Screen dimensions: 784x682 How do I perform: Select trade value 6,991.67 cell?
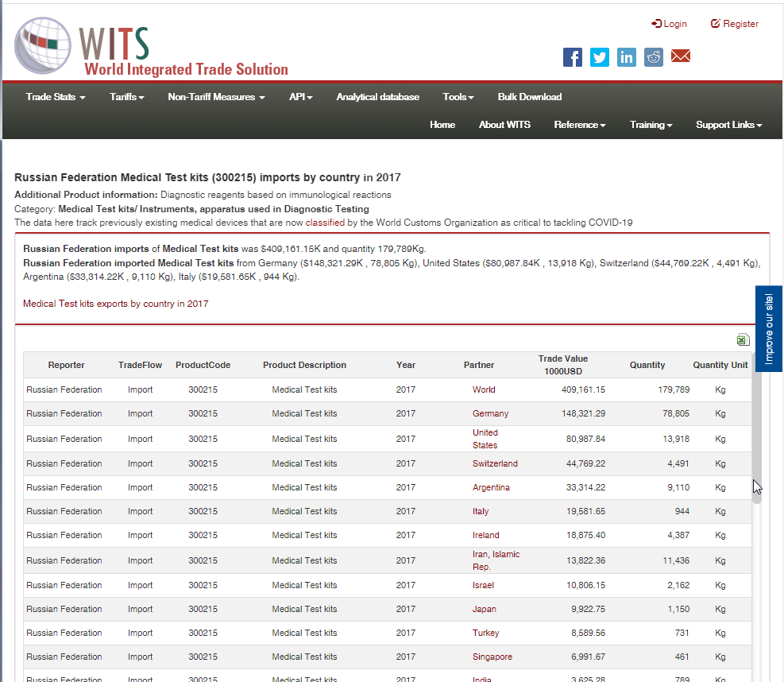point(588,657)
